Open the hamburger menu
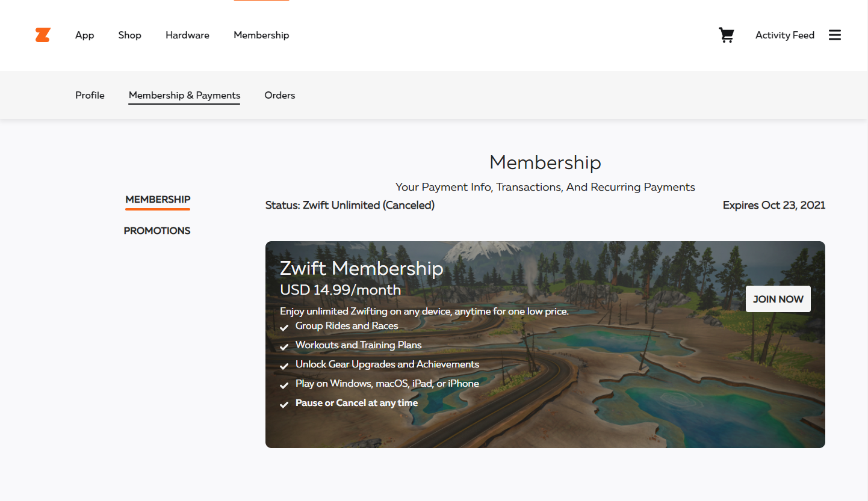The height and width of the screenshot is (501, 868). pos(834,35)
